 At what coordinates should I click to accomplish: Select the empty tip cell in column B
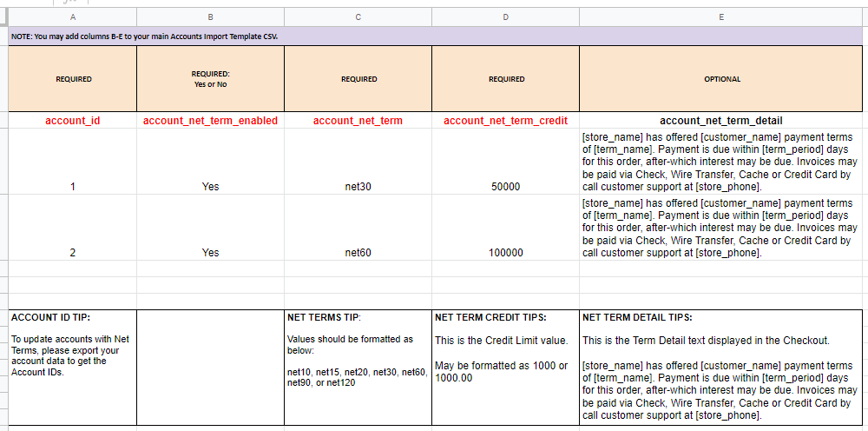[210, 368]
